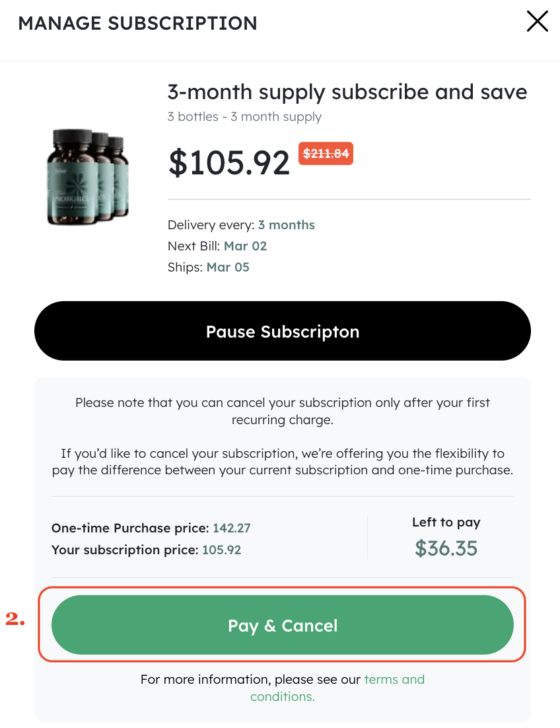This screenshot has width=560, height=728.
Task: Click the 3 months delivery frequency value
Action: 286,225
